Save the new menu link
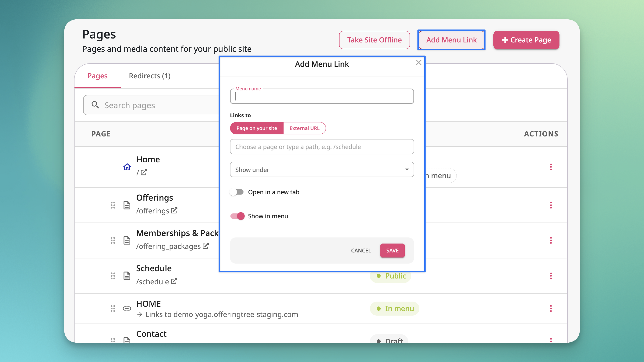 [392, 251]
